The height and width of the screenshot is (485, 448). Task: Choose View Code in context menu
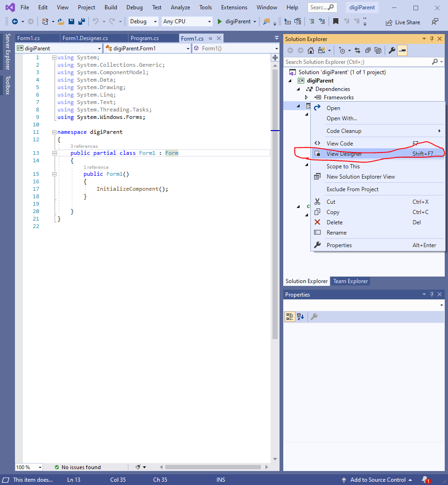tap(378, 144)
